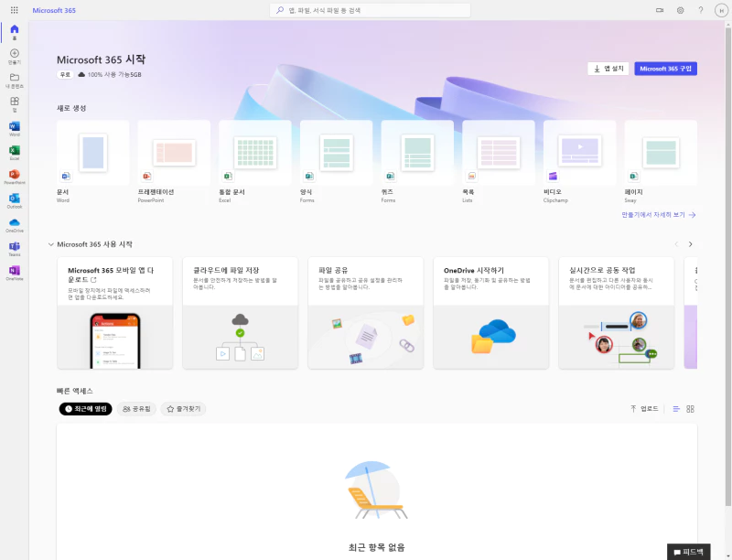The height and width of the screenshot is (560, 732).
Task: Open 실시간으로 공동 작업 card
Action: pyautogui.click(x=616, y=313)
